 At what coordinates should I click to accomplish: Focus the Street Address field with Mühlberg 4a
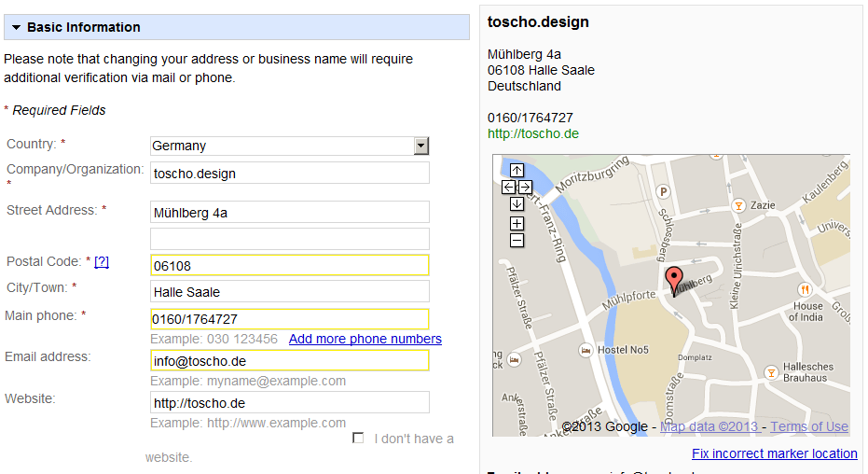pyautogui.click(x=290, y=212)
